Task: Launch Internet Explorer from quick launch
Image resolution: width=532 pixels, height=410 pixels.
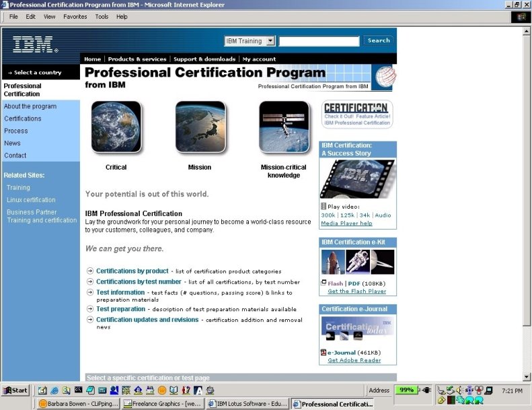Action: tap(54, 390)
